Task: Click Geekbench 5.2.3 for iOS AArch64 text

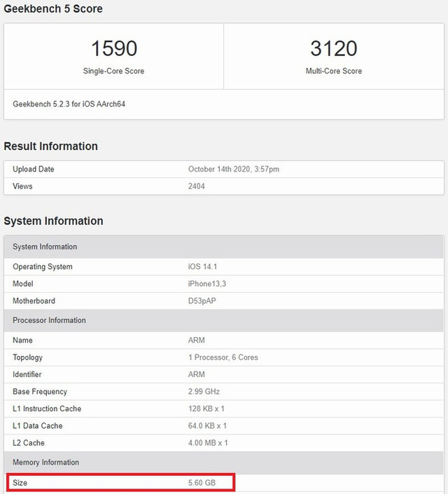Action: click(x=69, y=104)
